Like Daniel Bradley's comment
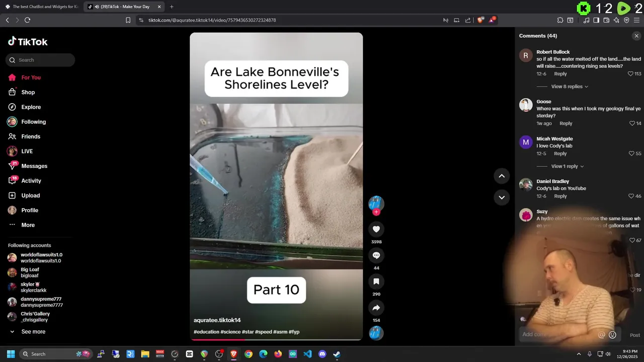The image size is (644, 362). pos(631,196)
